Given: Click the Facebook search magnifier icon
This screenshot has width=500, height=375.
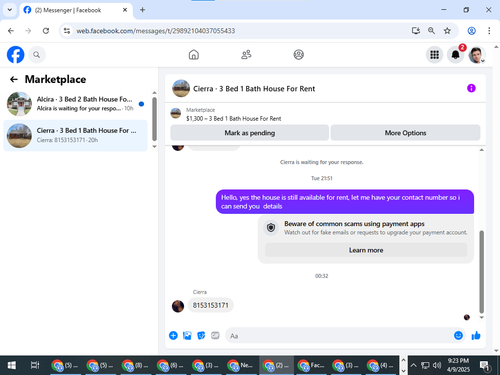Looking at the screenshot, I should point(37,55).
